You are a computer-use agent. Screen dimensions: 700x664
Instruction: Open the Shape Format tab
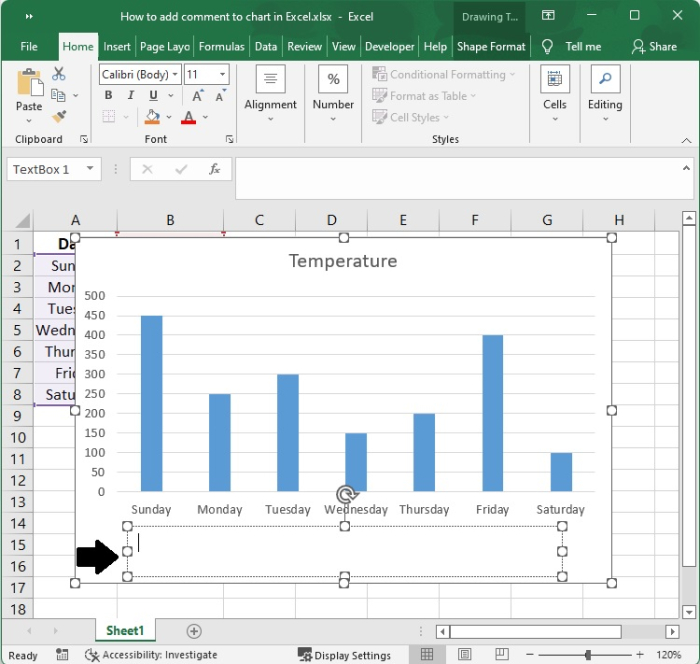click(x=491, y=46)
